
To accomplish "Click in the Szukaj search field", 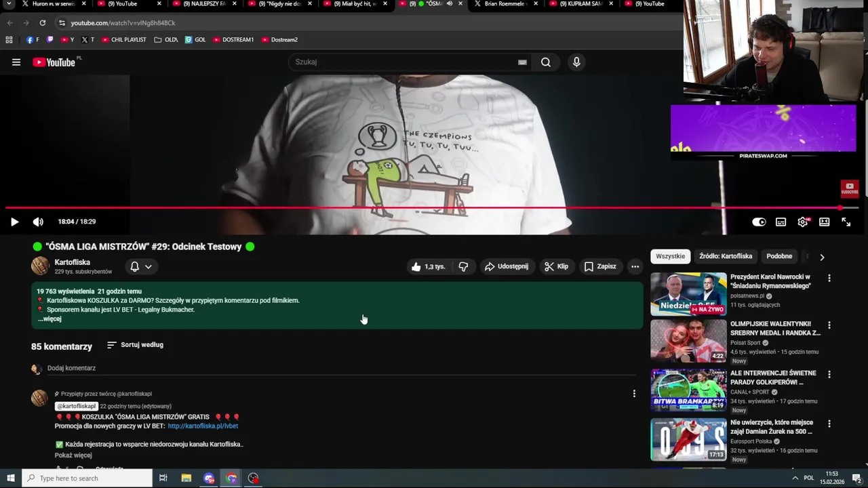I will tap(403, 62).
